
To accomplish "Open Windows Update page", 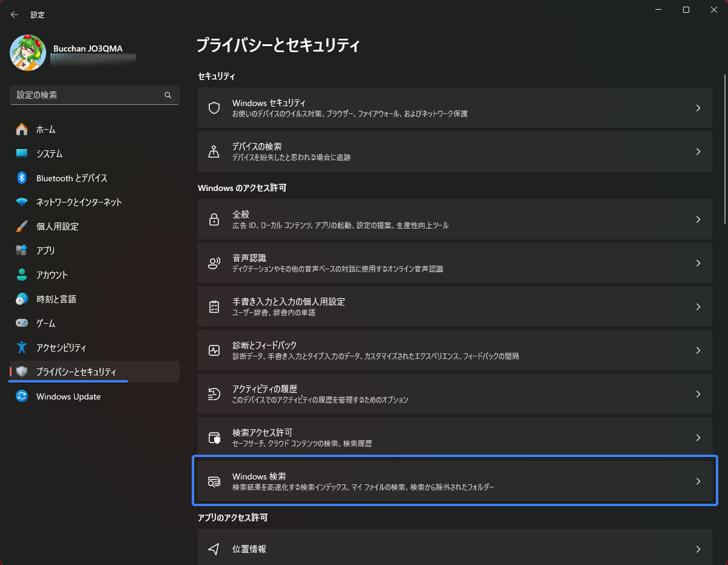I will point(95,396).
